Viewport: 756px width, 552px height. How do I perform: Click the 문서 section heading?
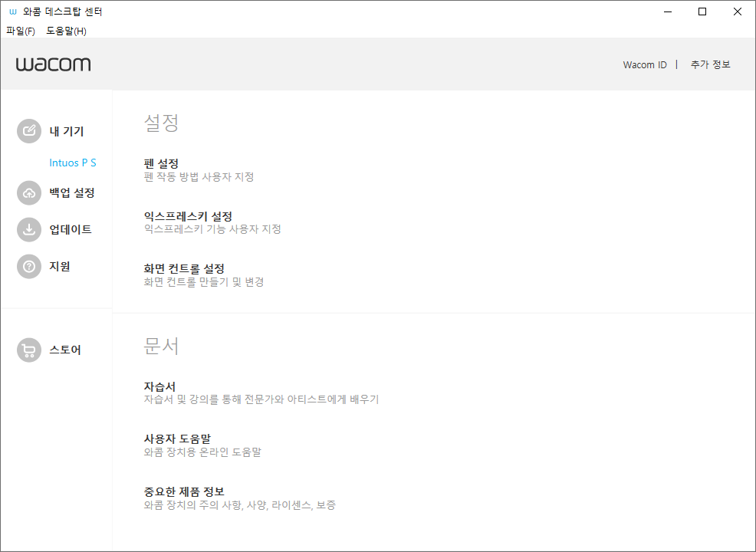[161, 346]
